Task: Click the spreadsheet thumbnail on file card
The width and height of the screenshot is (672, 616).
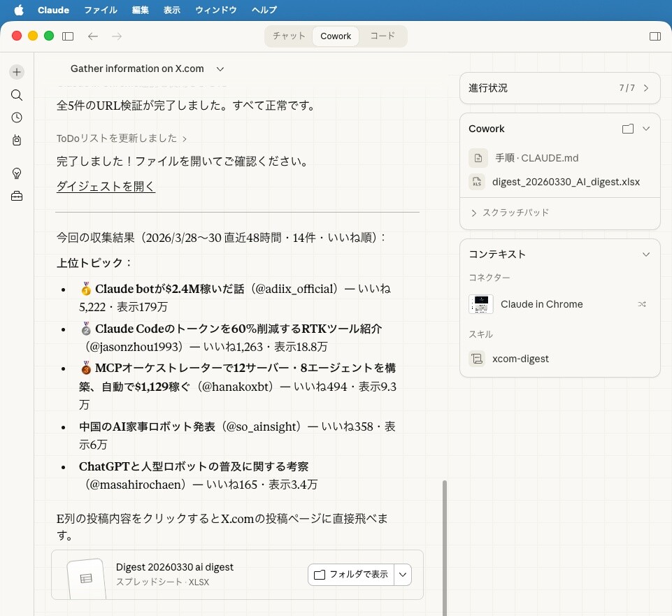Action: point(86,579)
